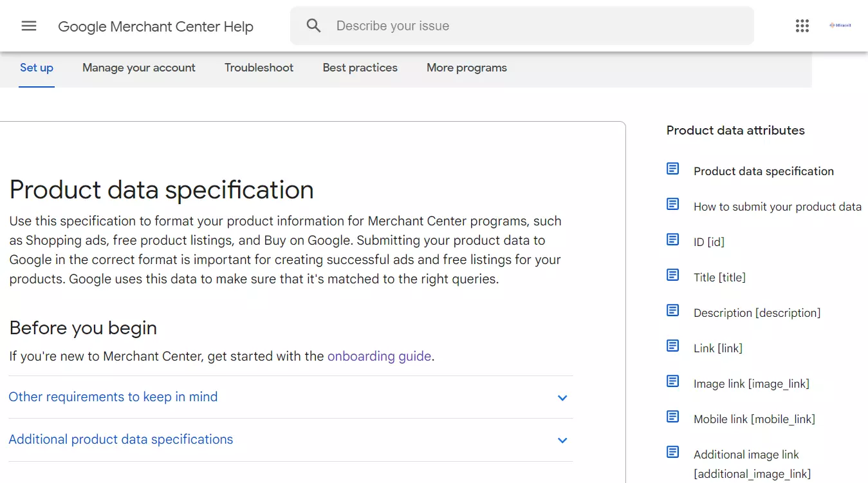Click document icon beside Product data specification
The height and width of the screenshot is (483, 868).
click(672, 169)
